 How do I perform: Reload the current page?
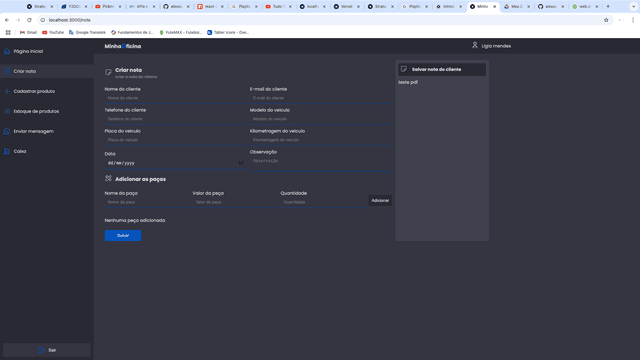29,20
